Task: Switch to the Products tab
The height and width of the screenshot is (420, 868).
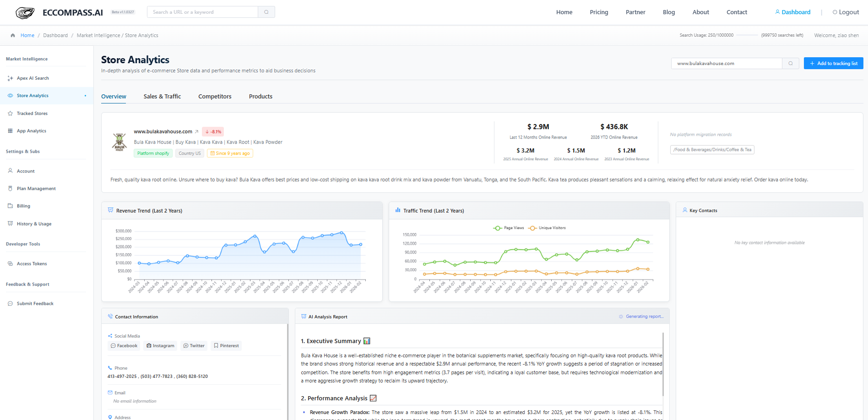Action: [x=260, y=97]
